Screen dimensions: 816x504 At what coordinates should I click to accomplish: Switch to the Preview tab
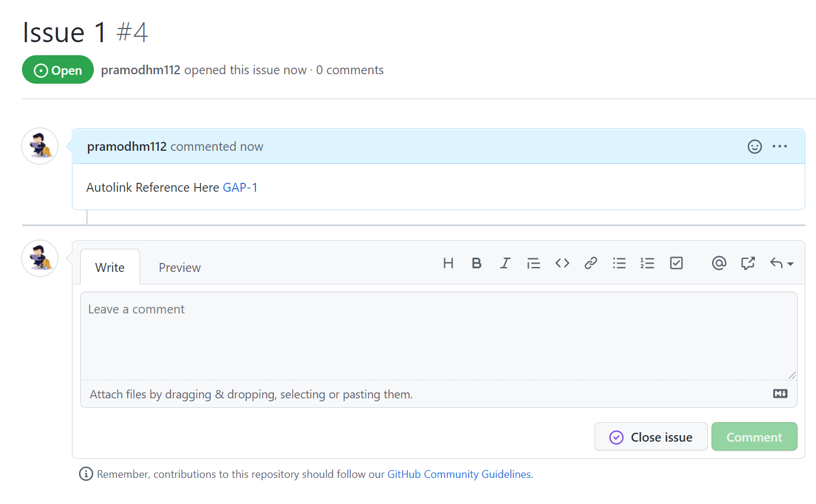click(180, 267)
